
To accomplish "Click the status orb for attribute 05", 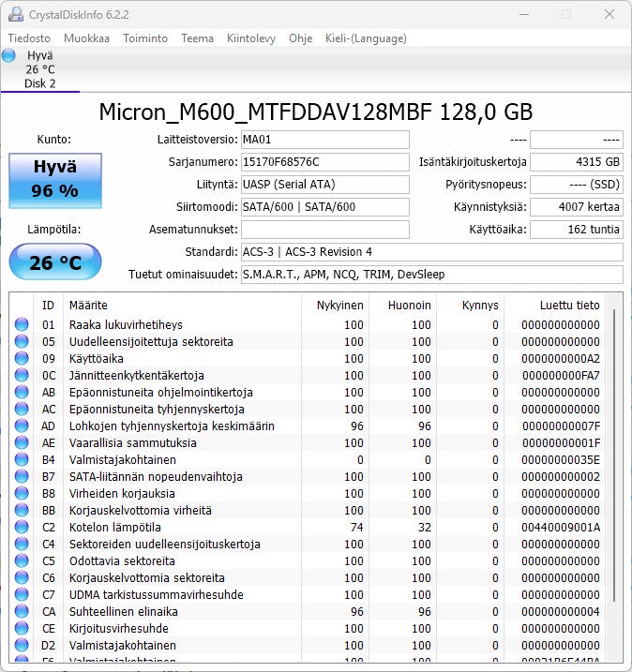I will coord(22,341).
